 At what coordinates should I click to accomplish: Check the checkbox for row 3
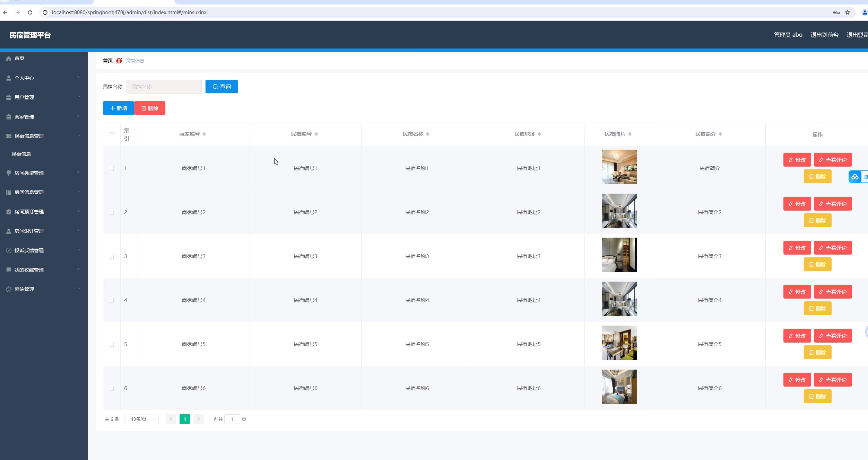[x=111, y=256]
